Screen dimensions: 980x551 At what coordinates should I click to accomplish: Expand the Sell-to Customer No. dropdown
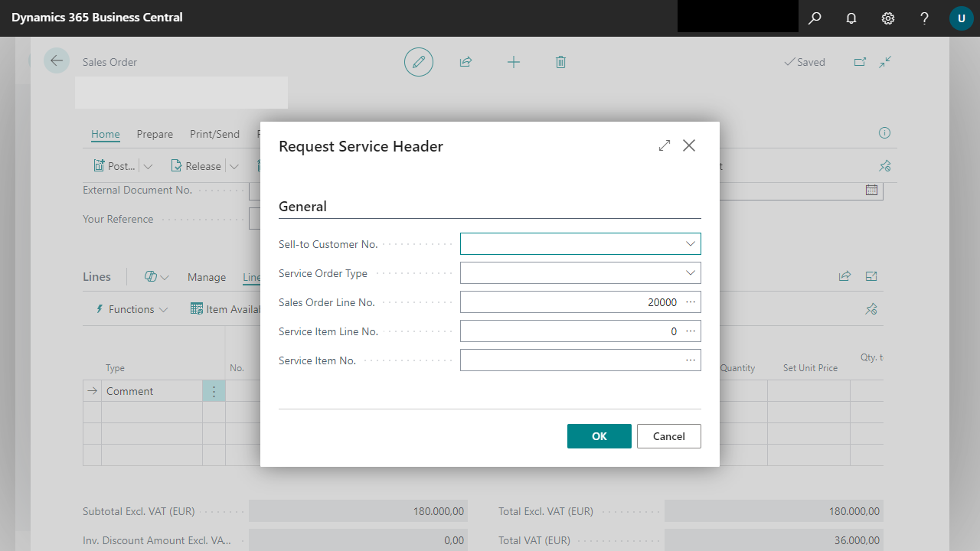click(691, 244)
